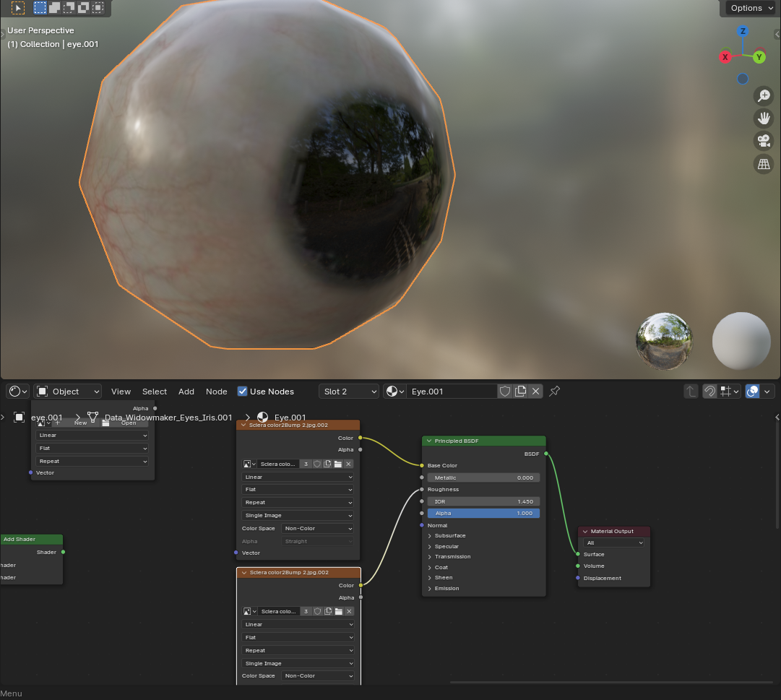The width and height of the screenshot is (781, 700).
Task: Open the Options dropdown in the viewport
Action: point(751,8)
